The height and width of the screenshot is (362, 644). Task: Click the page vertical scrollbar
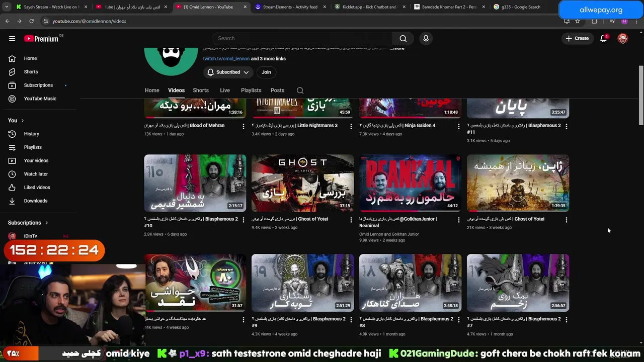coord(641,96)
